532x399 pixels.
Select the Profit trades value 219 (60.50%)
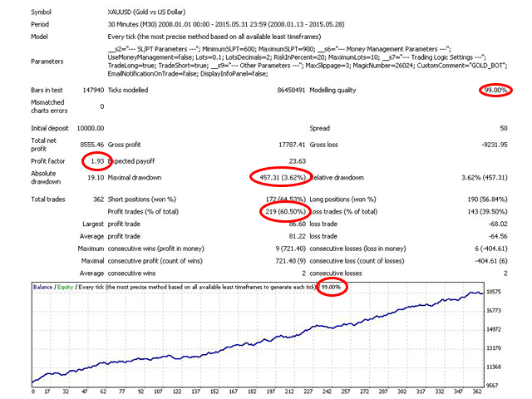click(285, 212)
